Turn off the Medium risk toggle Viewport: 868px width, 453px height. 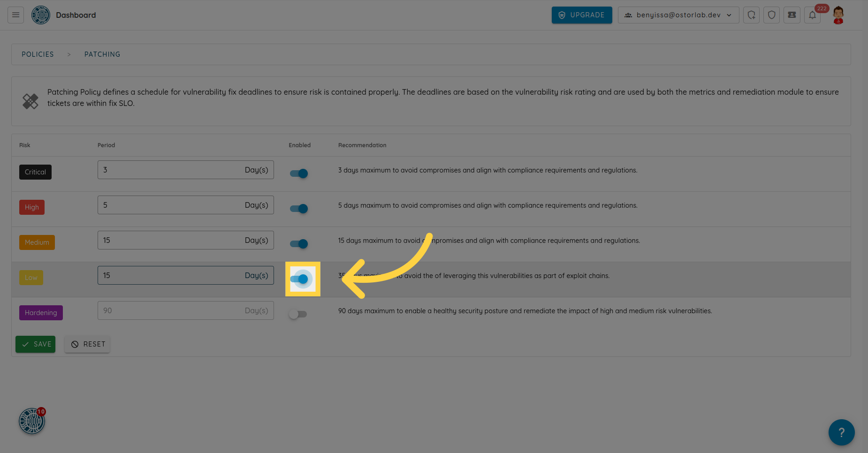[299, 244]
